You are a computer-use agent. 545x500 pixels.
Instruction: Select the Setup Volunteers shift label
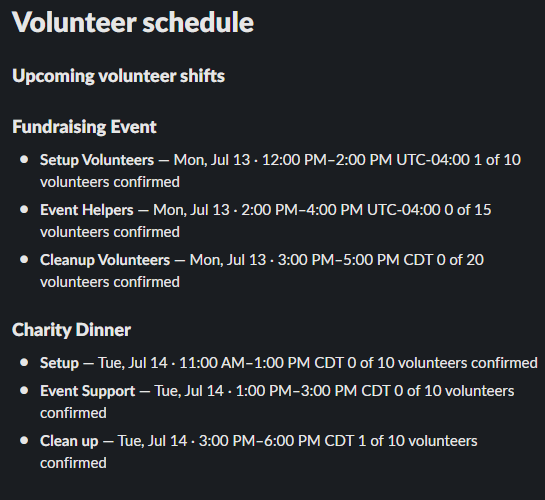97,160
